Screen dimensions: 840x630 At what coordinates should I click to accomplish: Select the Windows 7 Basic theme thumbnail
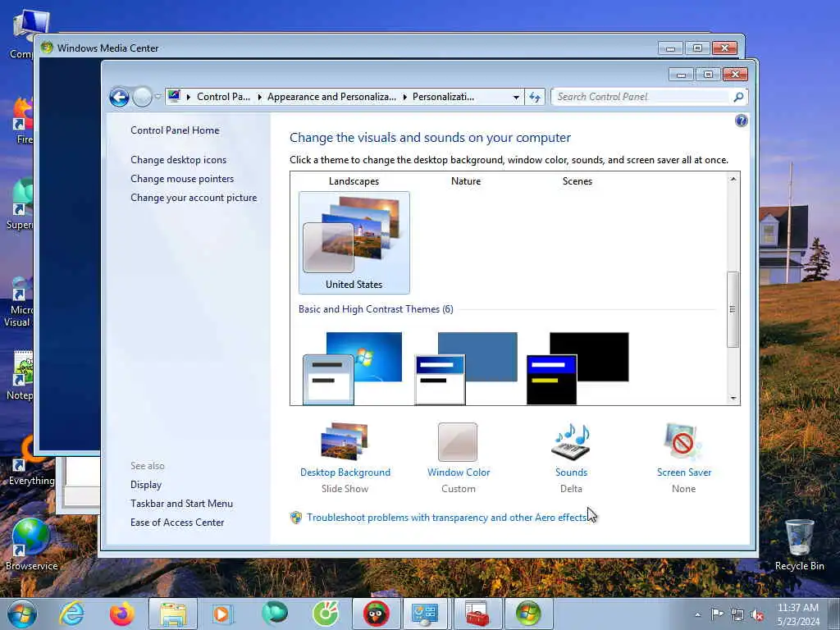pos(353,368)
